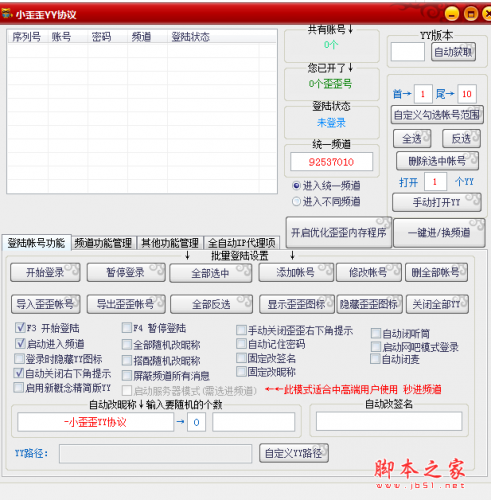
Task: Click the app icon in title bar
Action: (x=6, y=14)
